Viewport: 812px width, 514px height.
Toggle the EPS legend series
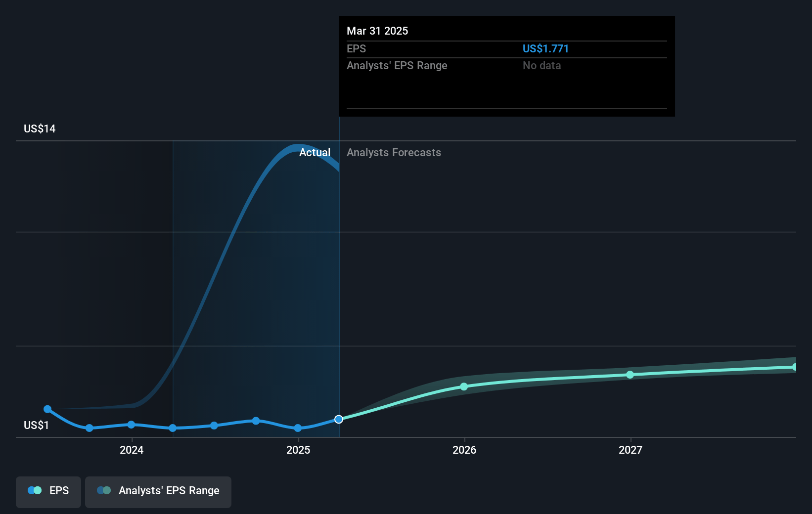(x=48, y=492)
